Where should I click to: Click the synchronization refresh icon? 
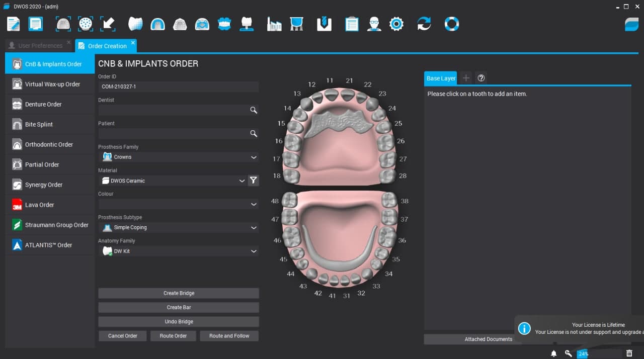[424, 24]
